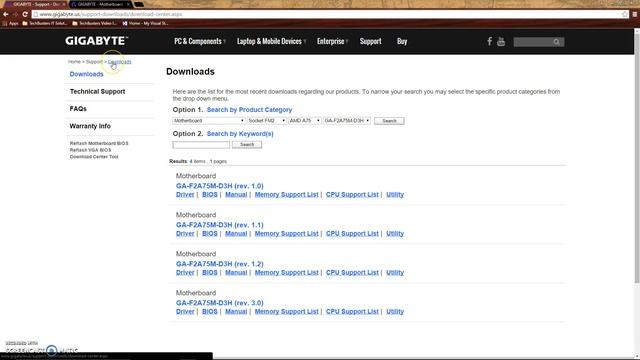Expand PC & Components menu
The image size is (640, 360).
tap(200, 41)
